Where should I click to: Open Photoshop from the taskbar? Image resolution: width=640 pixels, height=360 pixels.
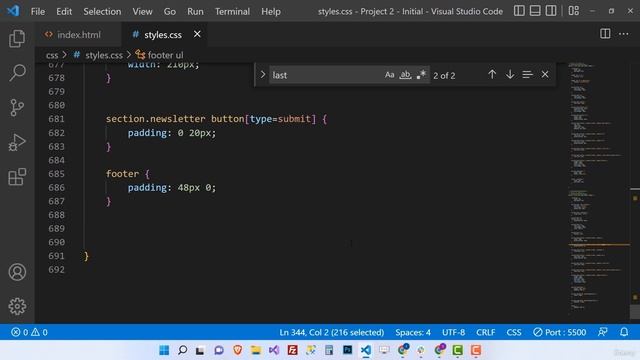click(x=347, y=350)
